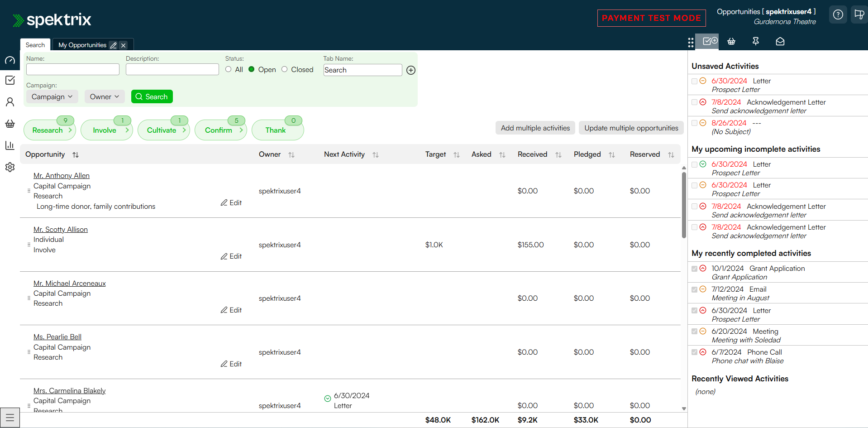Screen dimensions: 868x428
Task: Click the plus icon beside Tab Name
Action: click(x=411, y=70)
